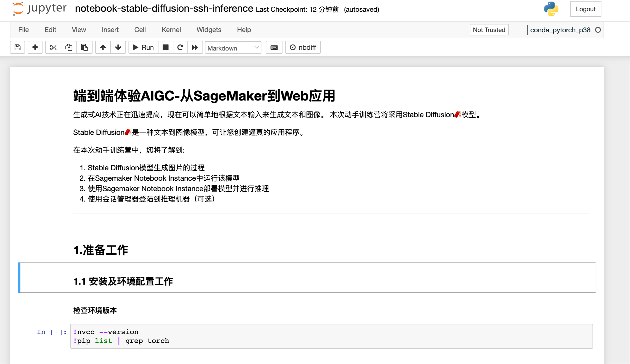
Task: Open the Help menu
Action: (x=244, y=30)
